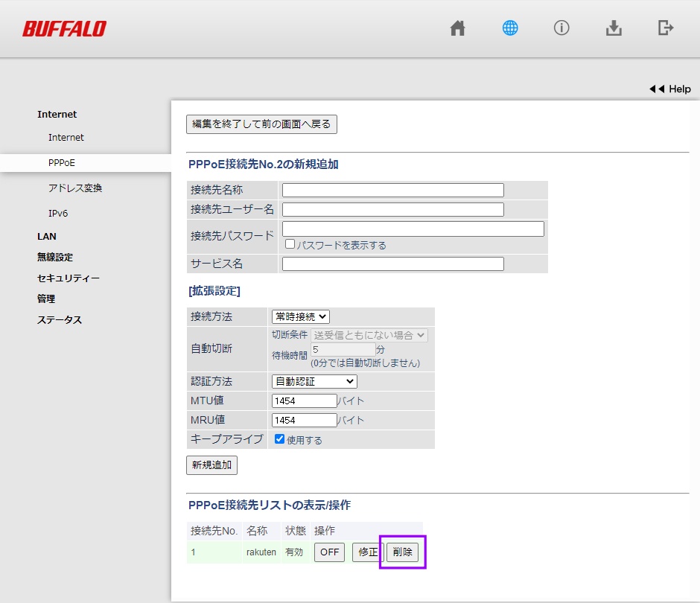Focus 接続先パスワード input field

(x=413, y=229)
